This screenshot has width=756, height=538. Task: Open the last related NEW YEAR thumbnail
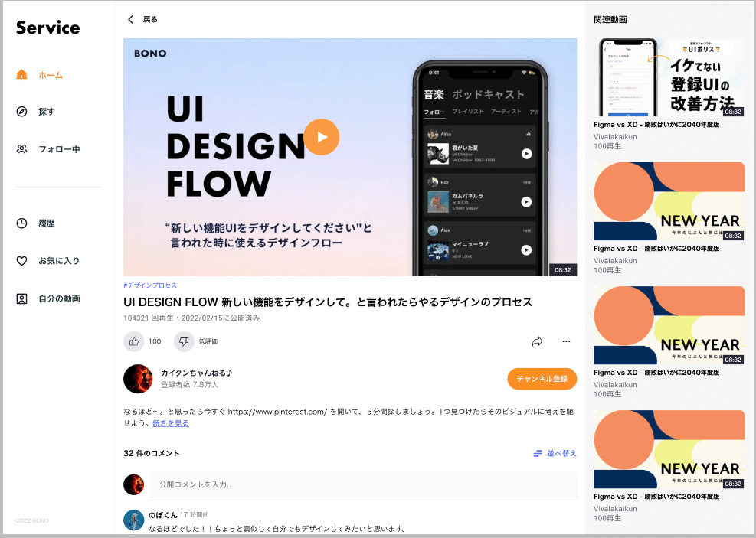point(669,449)
